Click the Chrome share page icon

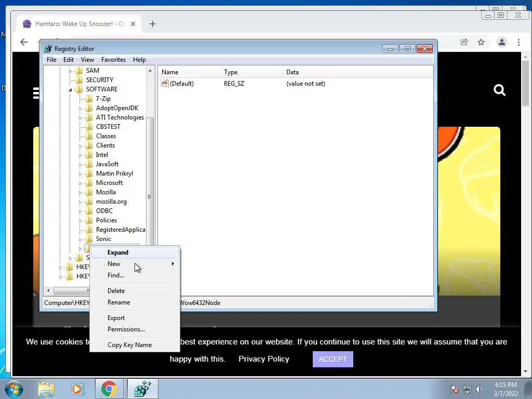pos(464,42)
